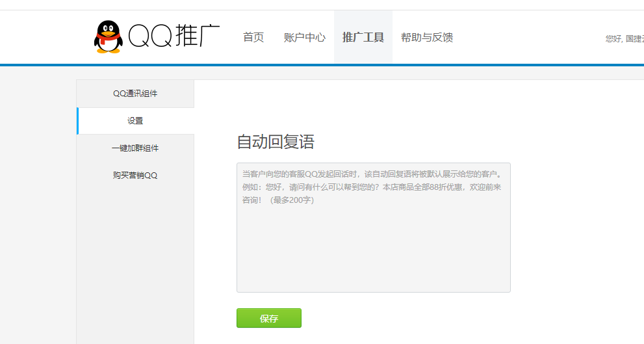Select the 推广工具 navigation tab

tap(363, 38)
